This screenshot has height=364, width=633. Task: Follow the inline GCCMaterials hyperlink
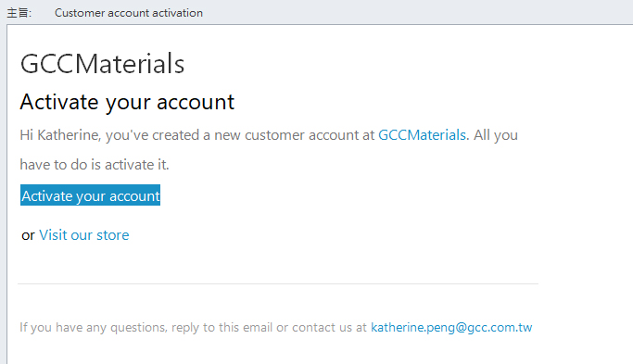tap(422, 135)
